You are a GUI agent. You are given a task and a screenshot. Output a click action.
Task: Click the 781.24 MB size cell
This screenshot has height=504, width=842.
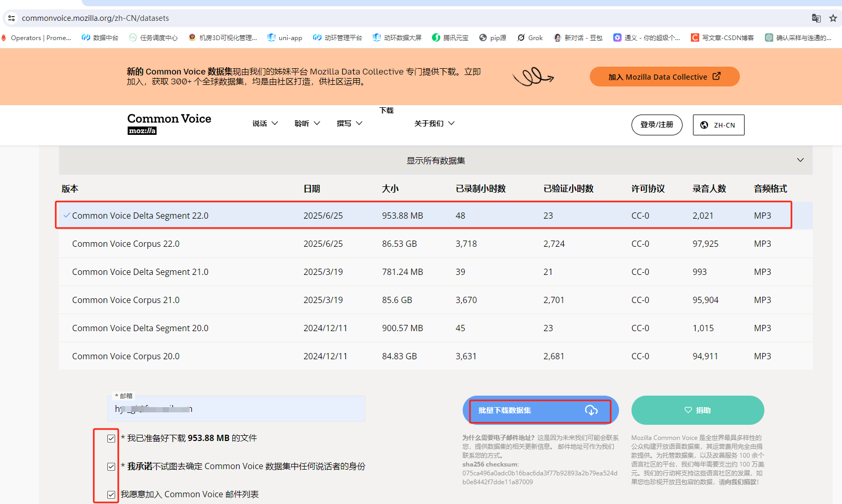[402, 272]
